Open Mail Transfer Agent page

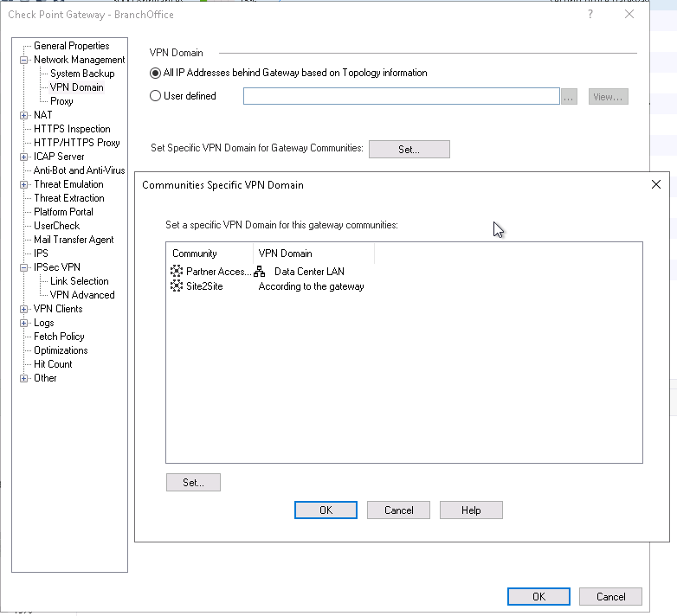[74, 240]
